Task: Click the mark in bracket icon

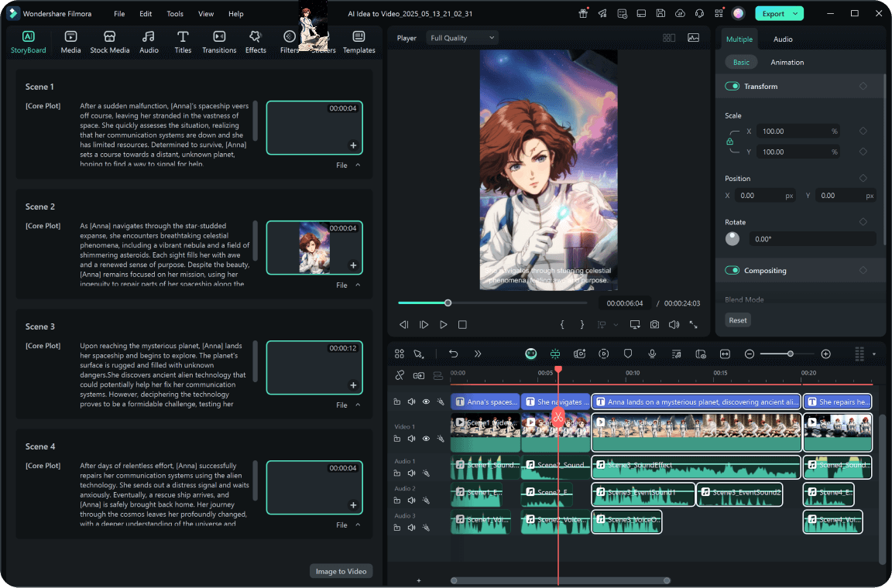Action: (x=562, y=325)
